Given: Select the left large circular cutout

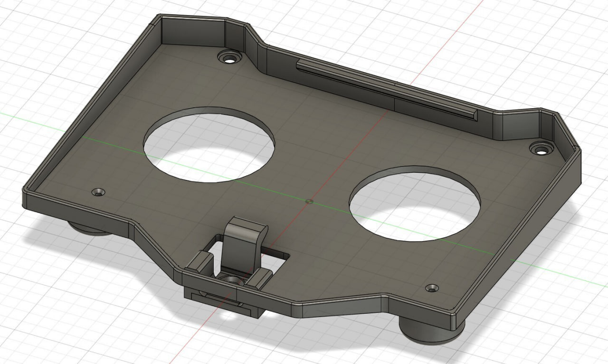Looking at the screenshot, I should 209,144.
